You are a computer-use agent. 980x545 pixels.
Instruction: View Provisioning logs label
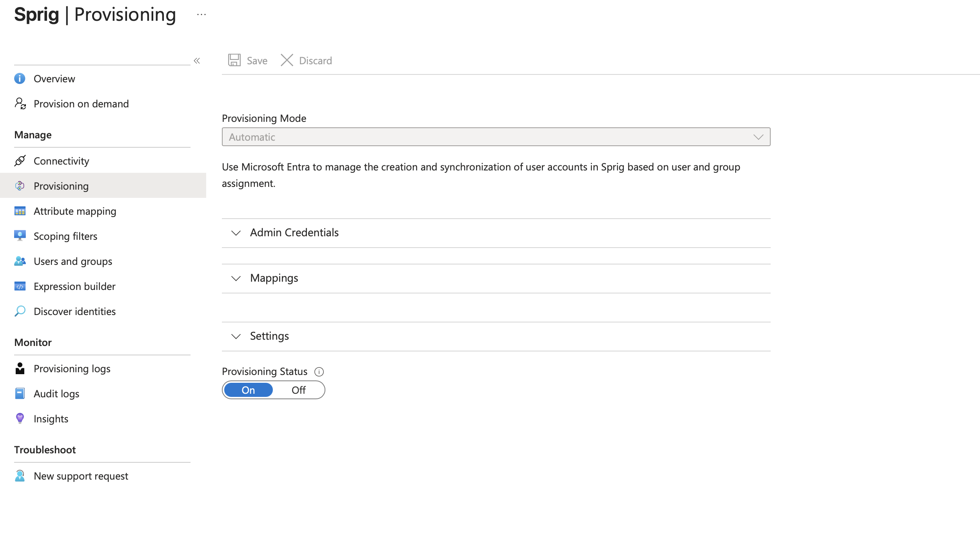point(72,369)
